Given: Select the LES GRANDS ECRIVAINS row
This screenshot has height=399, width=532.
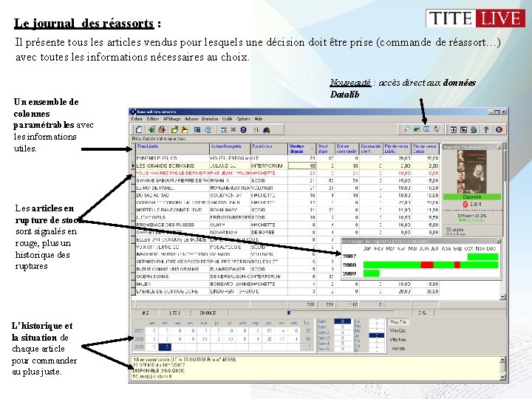Looking at the screenshot, I should pos(287,166).
